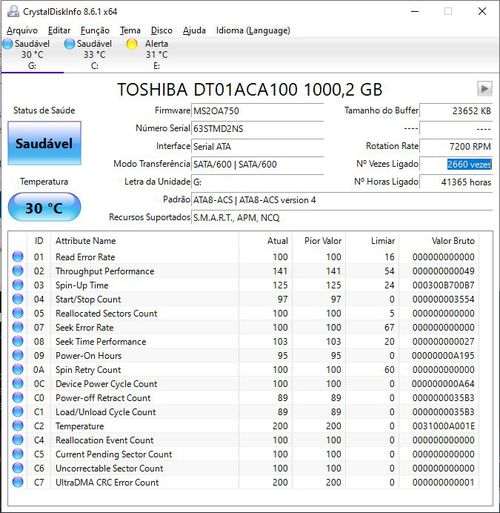Click status orb for Uncorrectable Sector Count
This screenshot has width=500, height=513.
pos(18,468)
